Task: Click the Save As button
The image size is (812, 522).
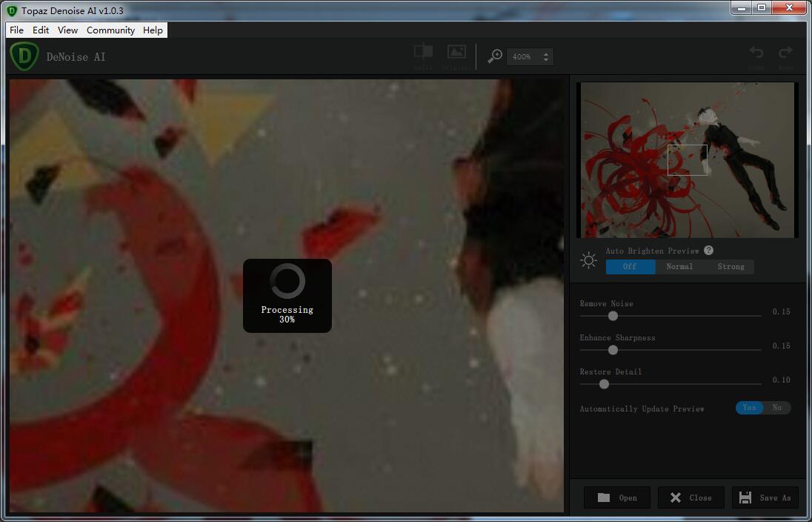Action: coord(765,498)
